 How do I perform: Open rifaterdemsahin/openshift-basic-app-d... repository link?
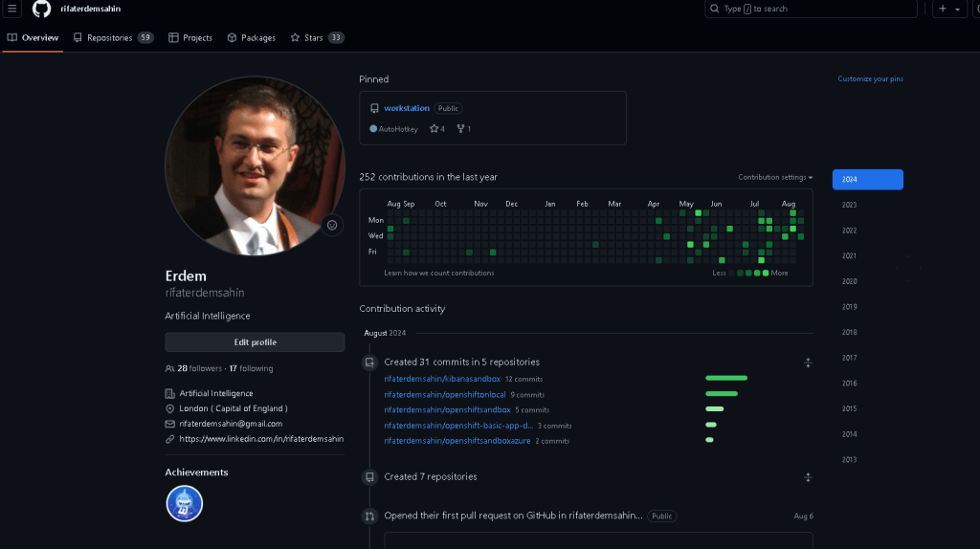pos(458,426)
